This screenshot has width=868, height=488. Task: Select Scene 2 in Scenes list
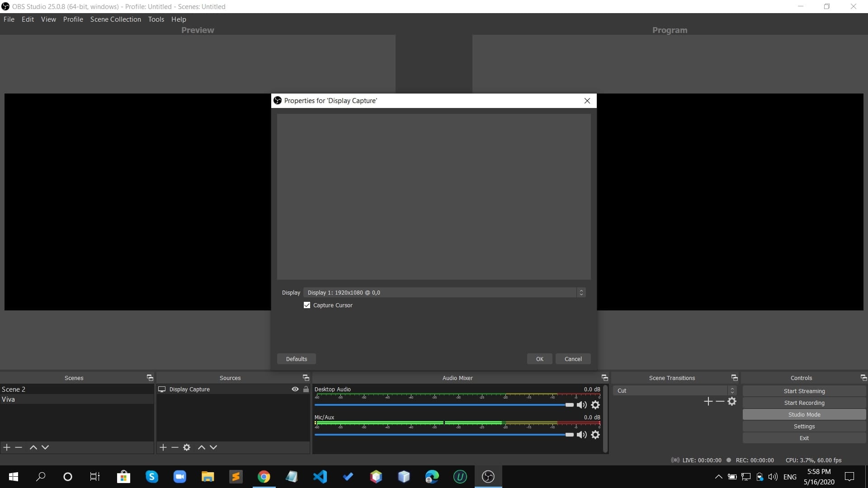click(x=77, y=389)
